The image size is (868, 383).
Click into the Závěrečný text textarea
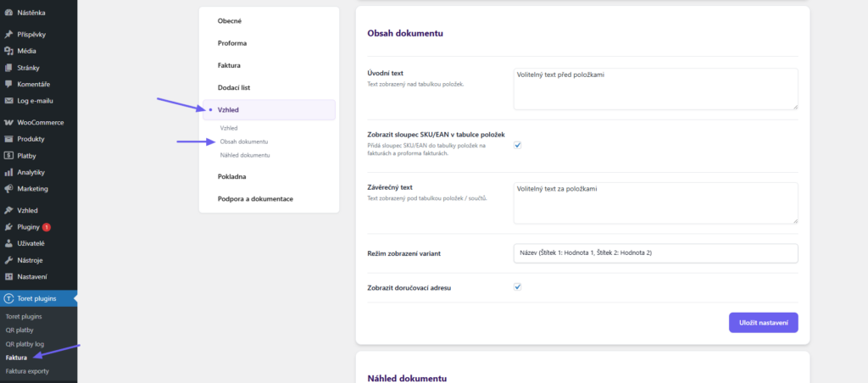(655, 203)
